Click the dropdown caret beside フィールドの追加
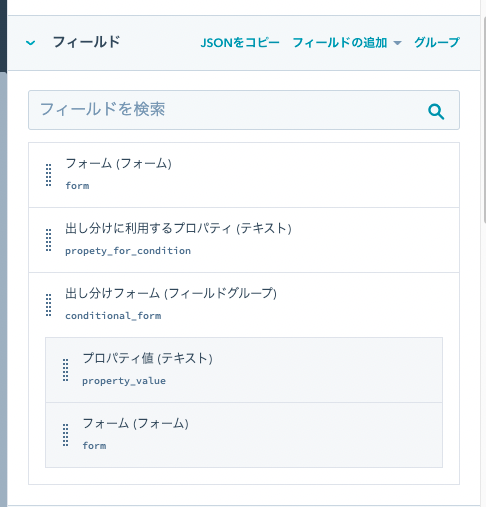 [397, 43]
